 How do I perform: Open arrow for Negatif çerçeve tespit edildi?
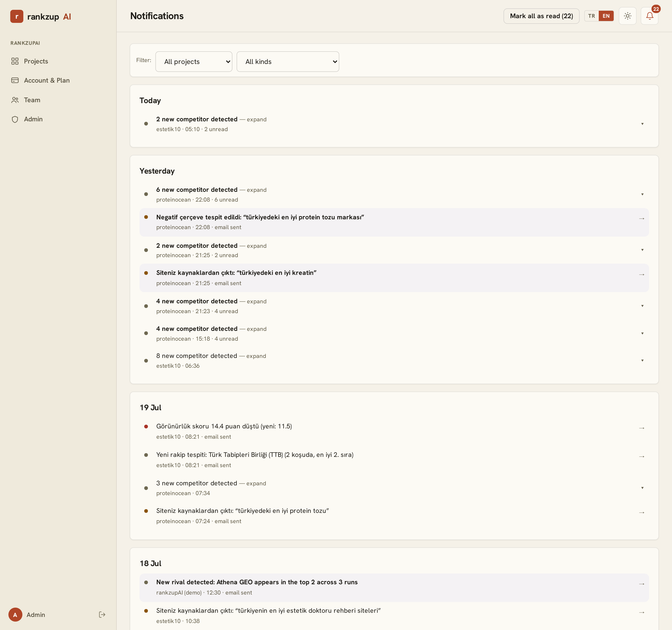point(642,219)
